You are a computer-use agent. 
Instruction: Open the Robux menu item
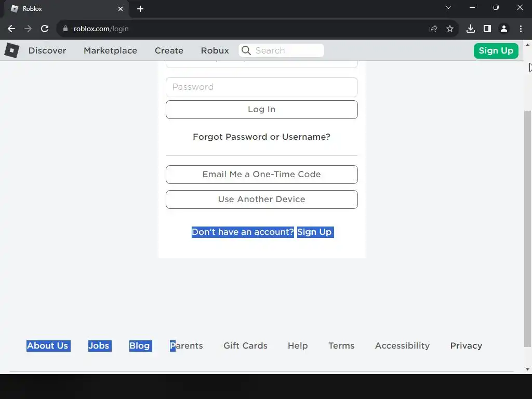[x=215, y=50]
